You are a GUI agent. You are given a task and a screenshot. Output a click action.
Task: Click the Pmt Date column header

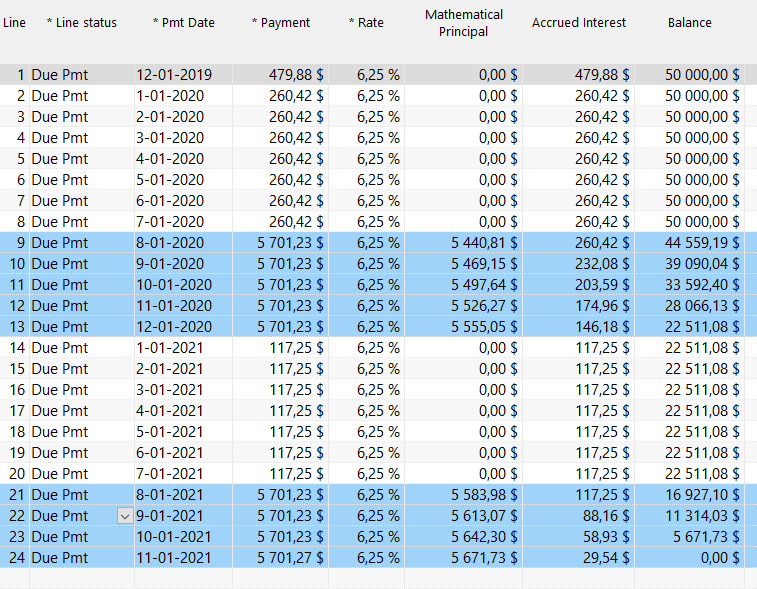coord(183,23)
